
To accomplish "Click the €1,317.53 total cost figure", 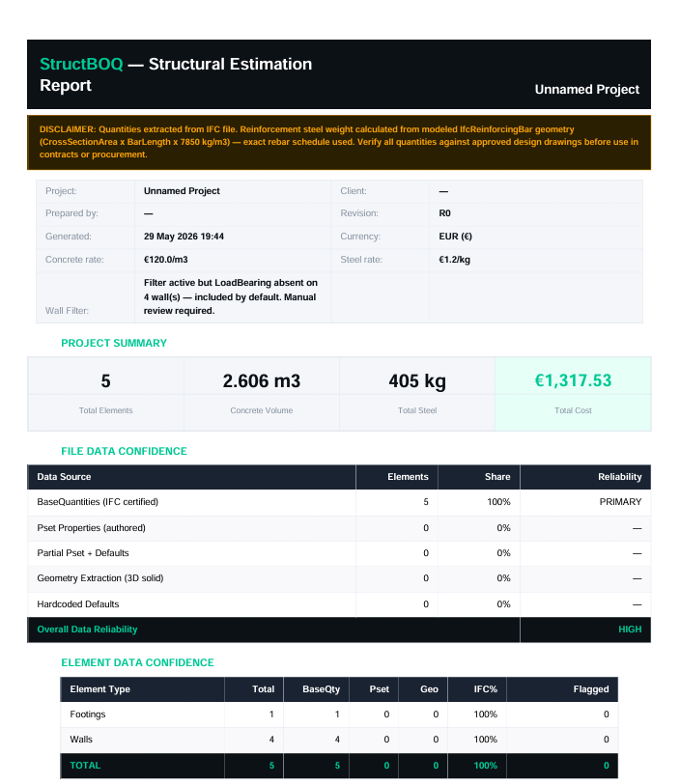I will click(x=573, y=380).
